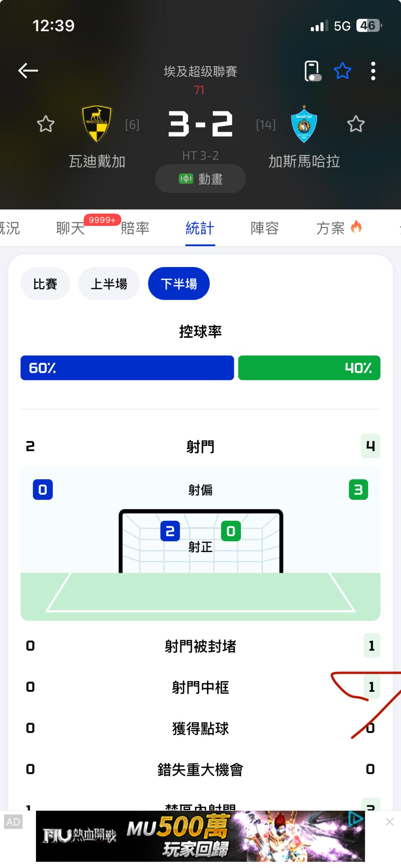
Task: Toggle the phone notification switch icon
Action: click(312, 71)
